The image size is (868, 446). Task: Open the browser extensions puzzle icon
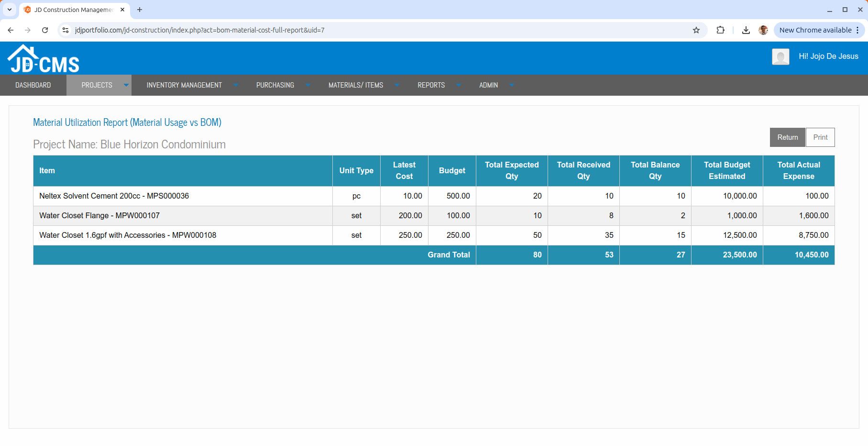click(720, 30)
